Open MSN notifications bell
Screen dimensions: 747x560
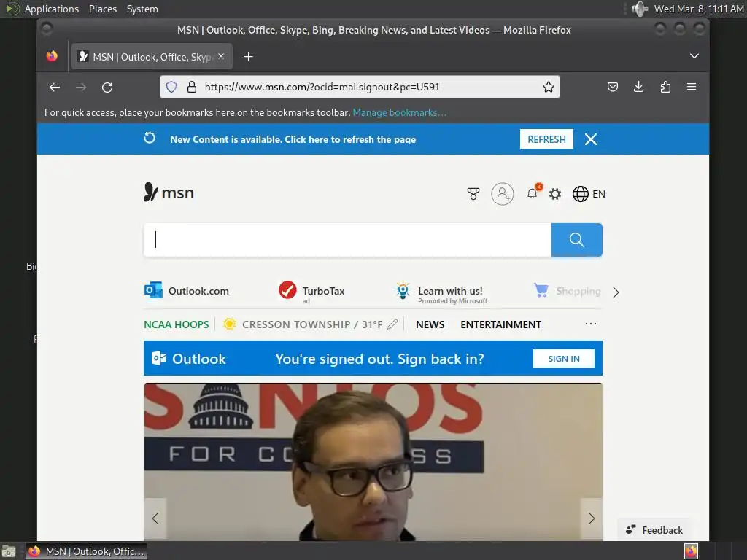pyautogui.click(x=533, y=192)
